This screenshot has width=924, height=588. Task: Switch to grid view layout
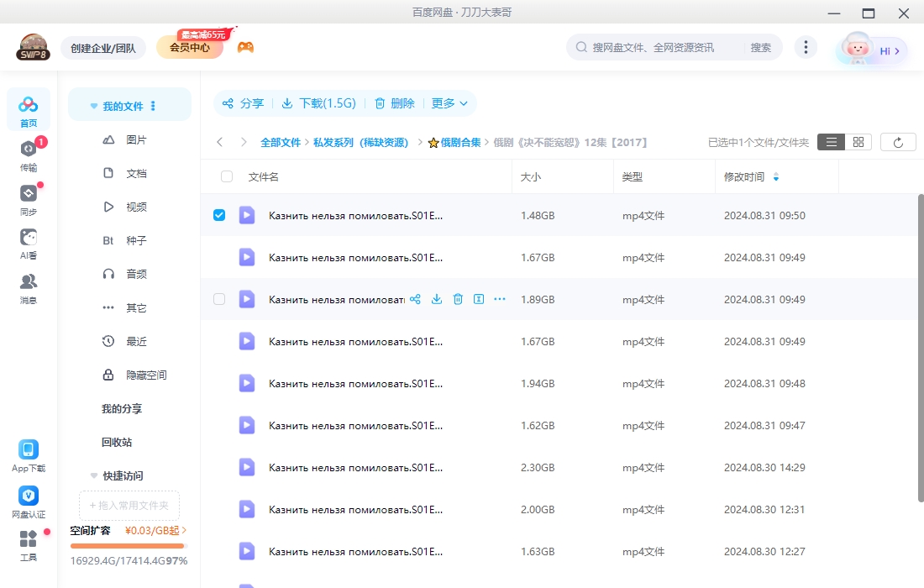[x=858, y=141]
